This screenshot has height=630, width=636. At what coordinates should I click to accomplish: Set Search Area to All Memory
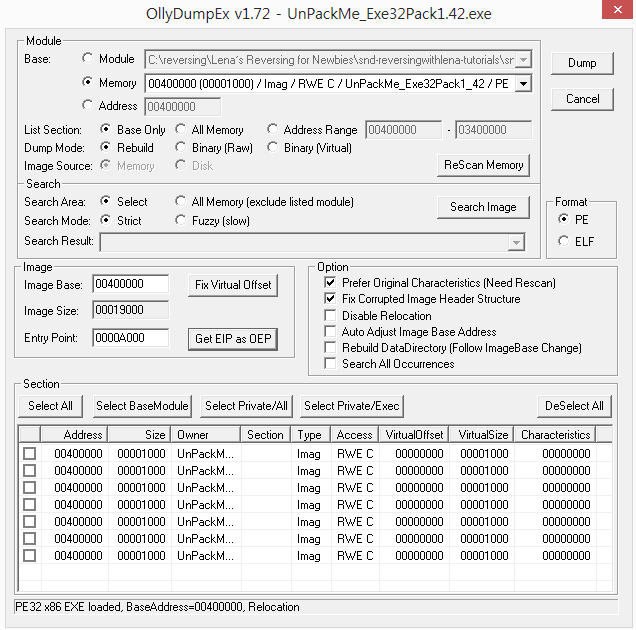[x=180, y=201]
